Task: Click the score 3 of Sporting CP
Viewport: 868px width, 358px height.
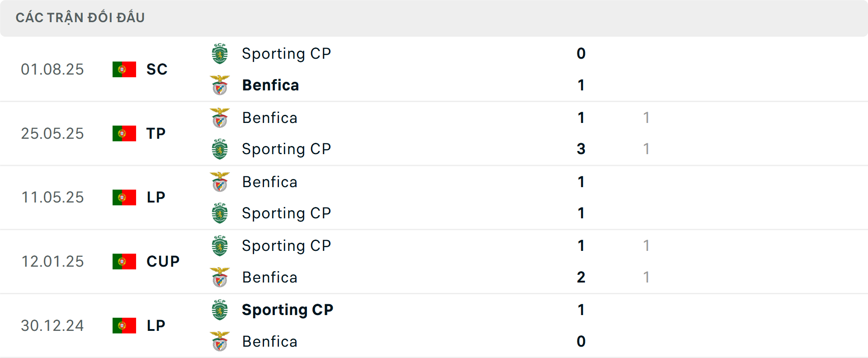Action: coord(581,149)
